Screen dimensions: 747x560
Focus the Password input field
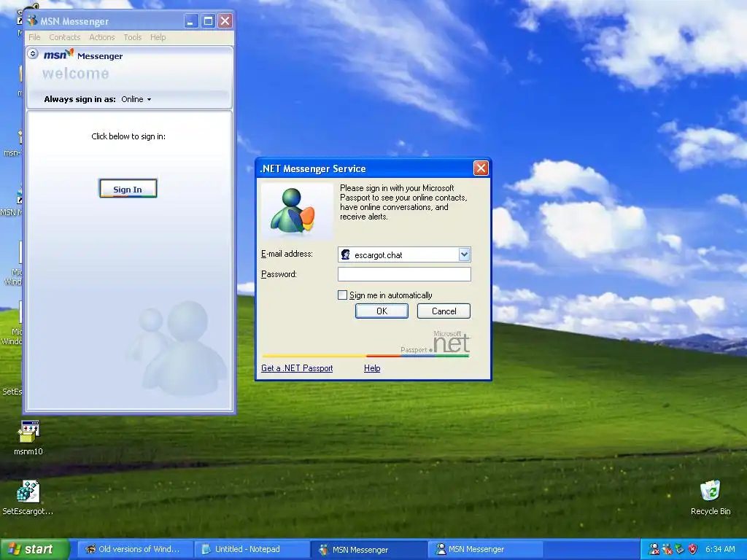pyautogui.click(x=404, y=274)
